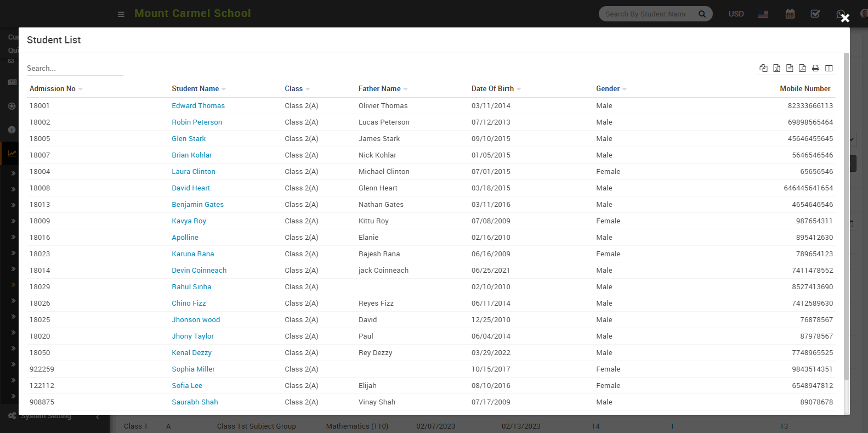This screenshot has height=433, width=868.
Task: Print the student list
Action: [x=815, y=68]
